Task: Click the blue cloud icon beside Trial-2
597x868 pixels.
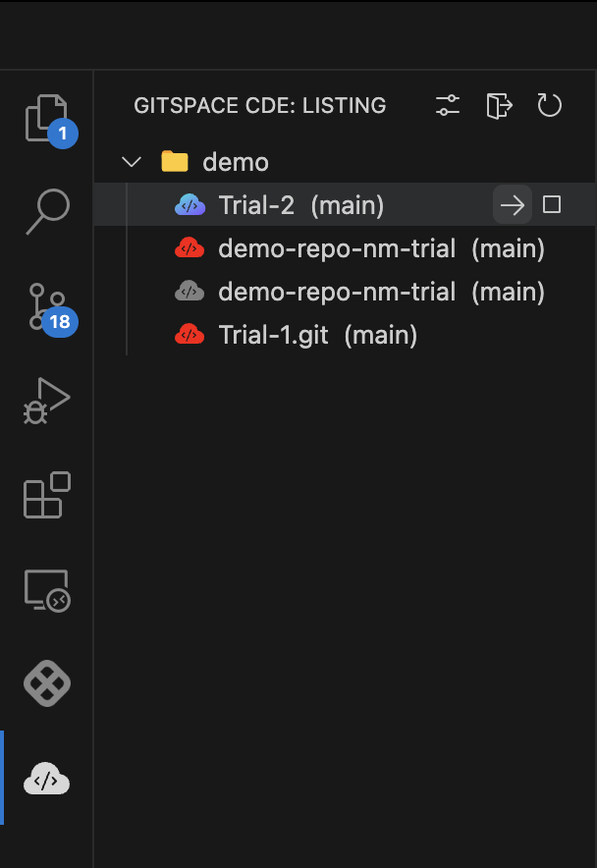Action: pyautogui.click(x=190, y=205)
